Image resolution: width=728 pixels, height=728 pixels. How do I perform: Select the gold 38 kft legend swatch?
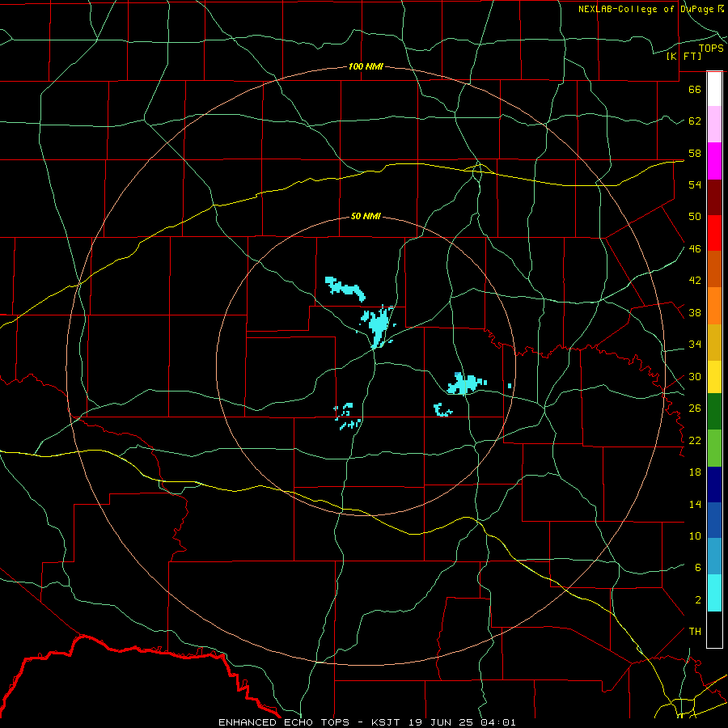[x=714, y=342]
